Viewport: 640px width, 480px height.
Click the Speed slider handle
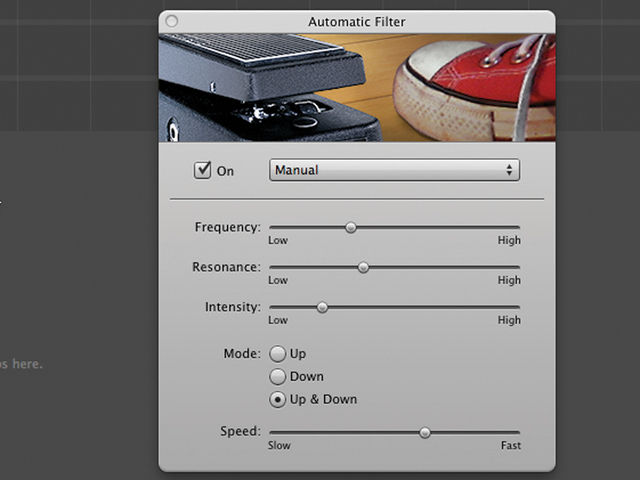tap(425, 433)
